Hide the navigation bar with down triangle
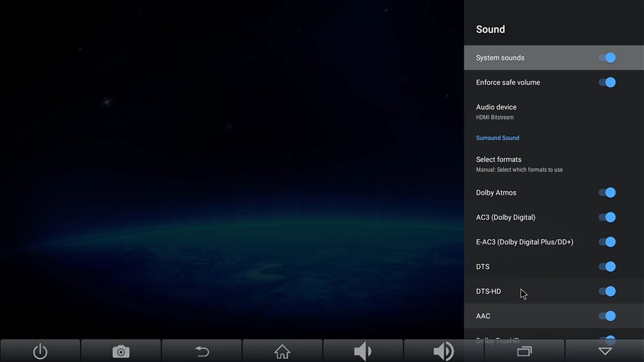This screenshot has height=362, width=644. tap(605, 351)
